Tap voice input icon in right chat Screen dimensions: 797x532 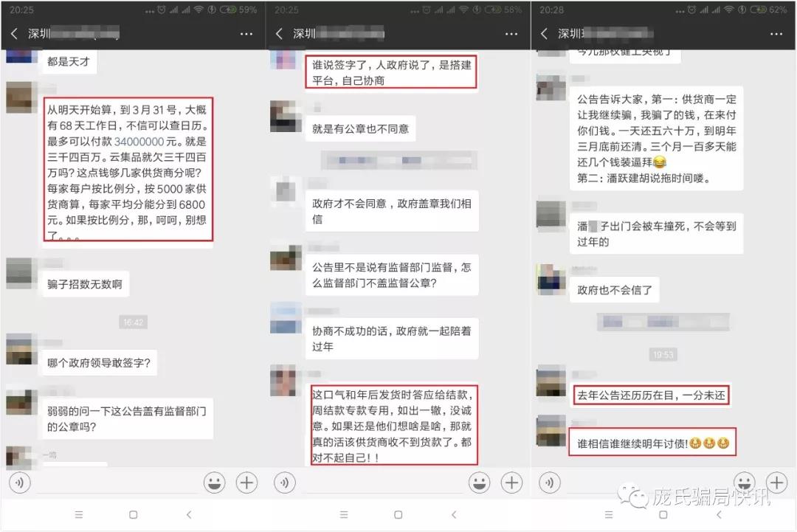[550, 483]
